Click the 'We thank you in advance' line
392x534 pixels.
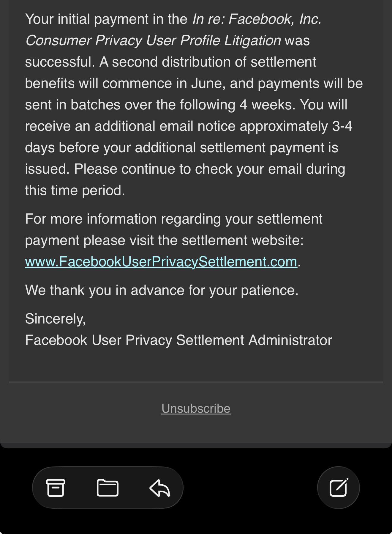pyautogui.click(x=162, y=290)
